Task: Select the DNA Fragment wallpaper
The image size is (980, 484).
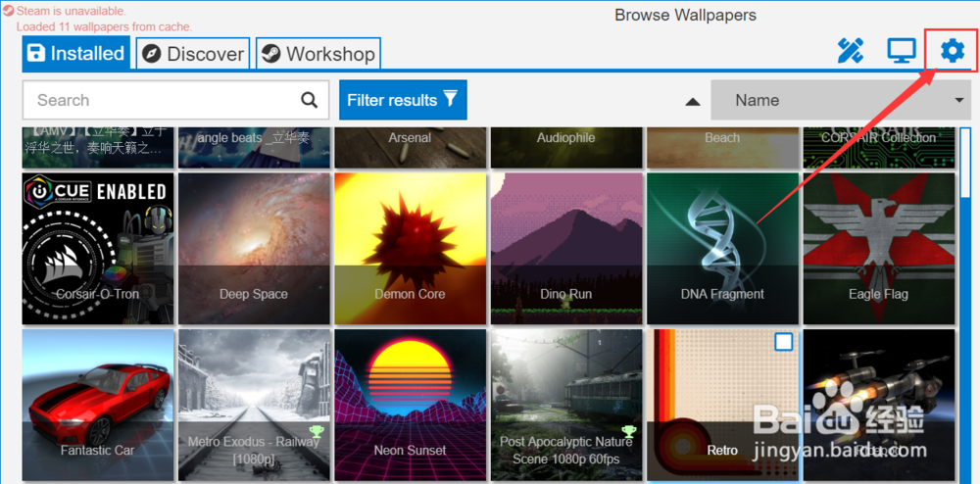Action: (x=722, y=249)
